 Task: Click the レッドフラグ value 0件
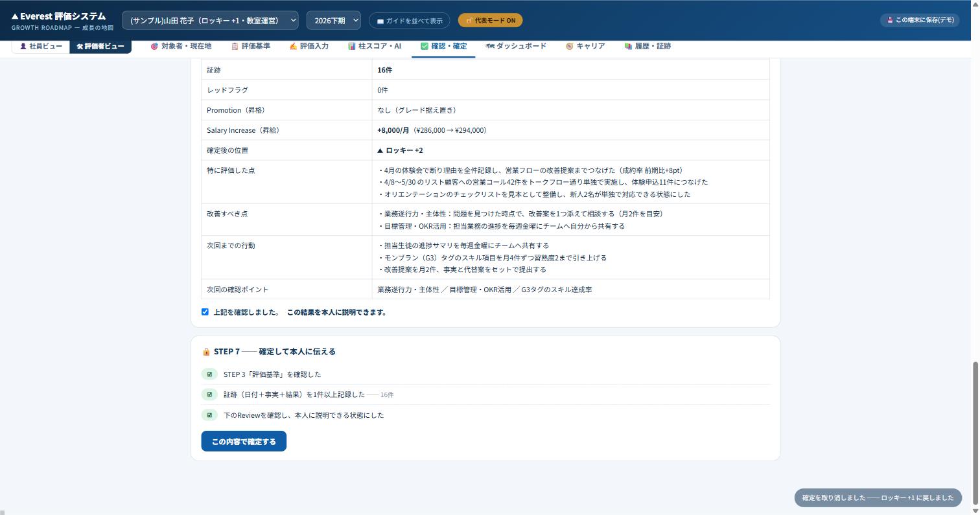pyautogui.click(x=382, y=90)
